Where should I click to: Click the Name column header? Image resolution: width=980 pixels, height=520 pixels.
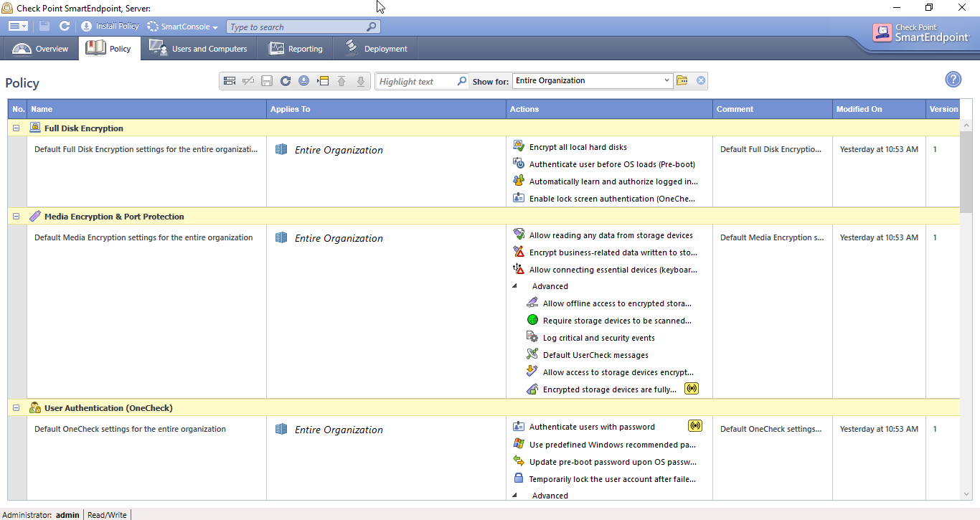click(146, 109)
